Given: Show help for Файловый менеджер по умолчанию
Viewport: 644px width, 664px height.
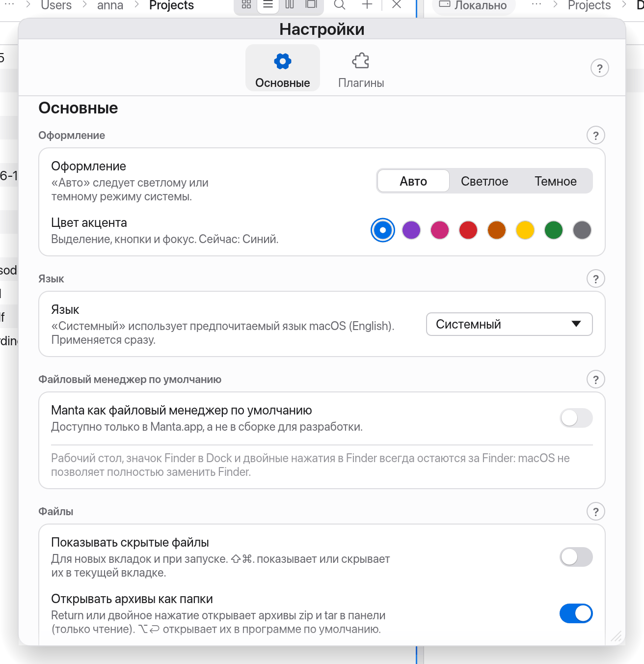Looking at the screenshot, I should point(596,380).
